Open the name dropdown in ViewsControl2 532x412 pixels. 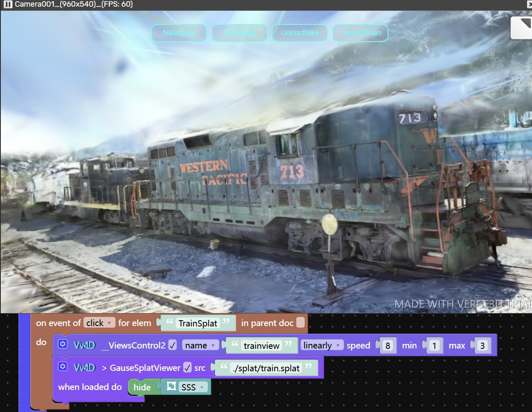(x=200, y=345)
